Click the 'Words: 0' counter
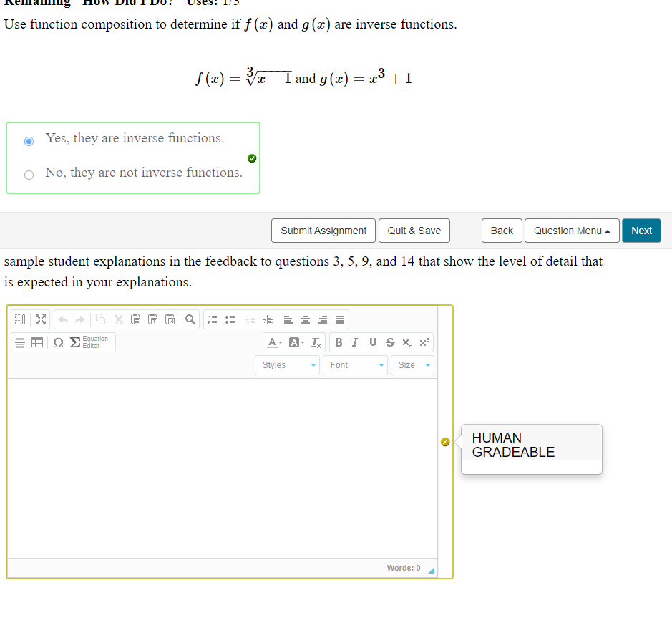Screen dimensions: 672x633 coord(404,568)
